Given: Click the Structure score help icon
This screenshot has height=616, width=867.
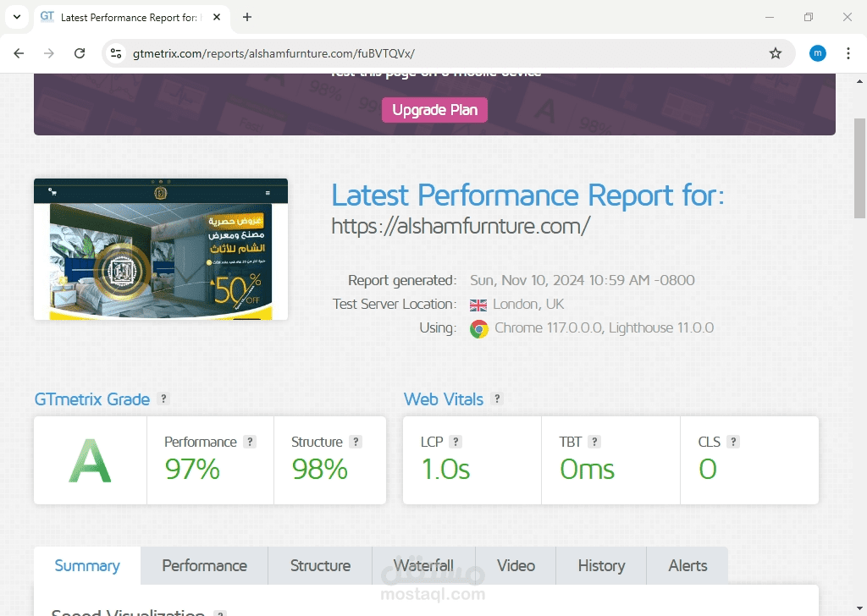Looking at the screenshot, I should click(356, 442).
